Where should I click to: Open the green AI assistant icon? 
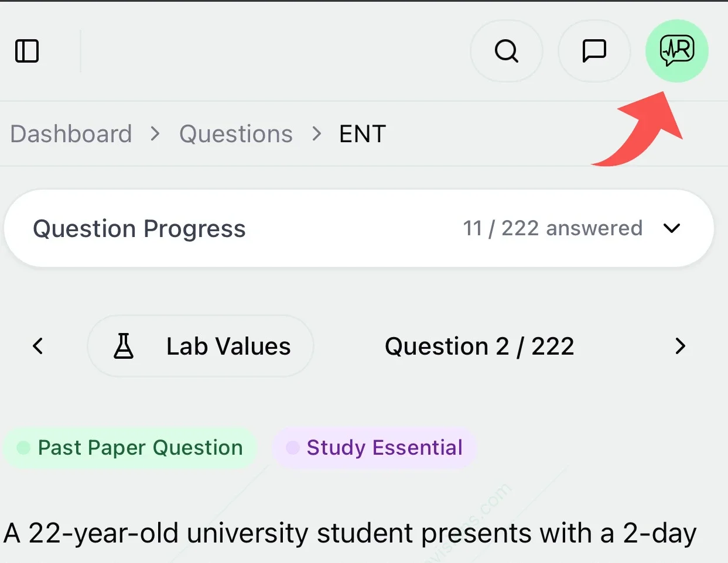[x=677, y=51]
